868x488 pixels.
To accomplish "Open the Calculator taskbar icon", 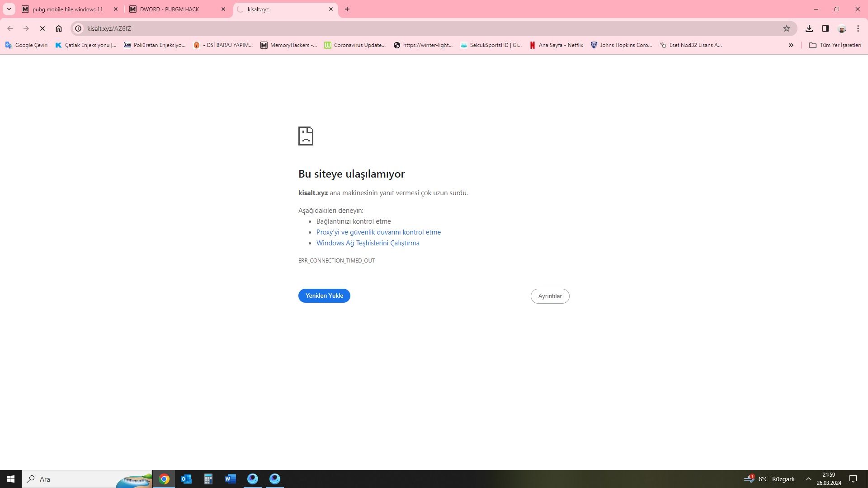I will click(x=208, y=479).
